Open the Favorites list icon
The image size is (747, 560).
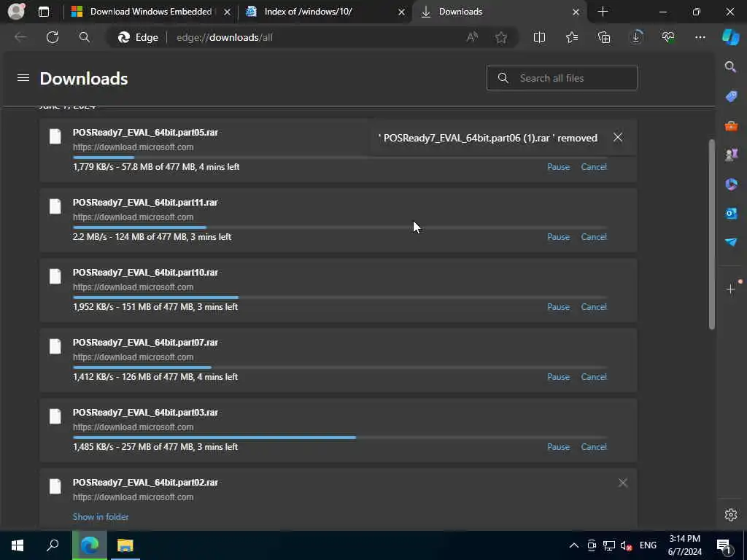pos(572,37)
